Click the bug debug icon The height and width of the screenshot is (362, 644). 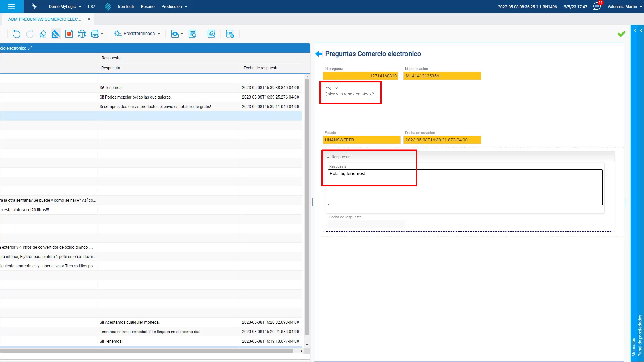click(82, 34)
